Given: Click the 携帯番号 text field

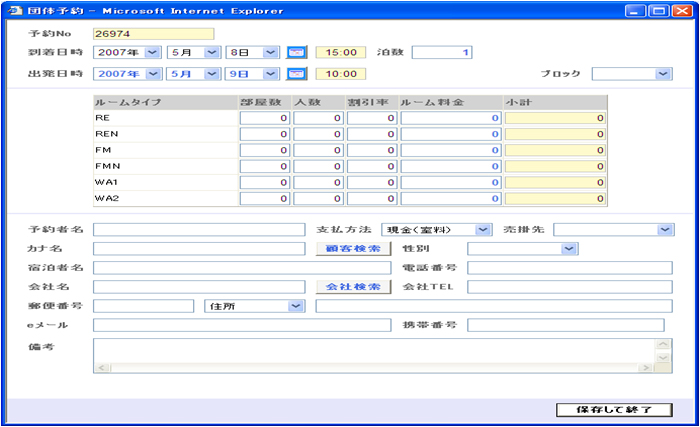Looking at the screenshot, I should 566,325.
